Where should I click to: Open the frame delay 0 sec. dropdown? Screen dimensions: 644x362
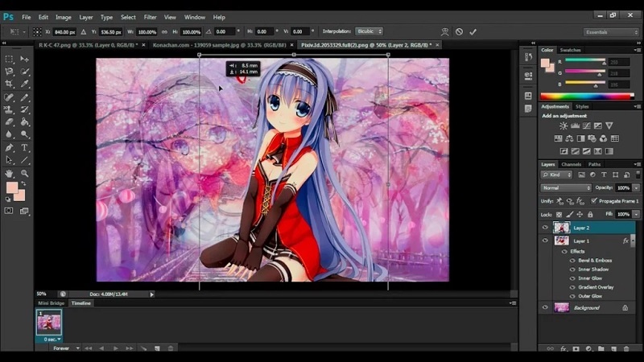[x=52, y=339]
